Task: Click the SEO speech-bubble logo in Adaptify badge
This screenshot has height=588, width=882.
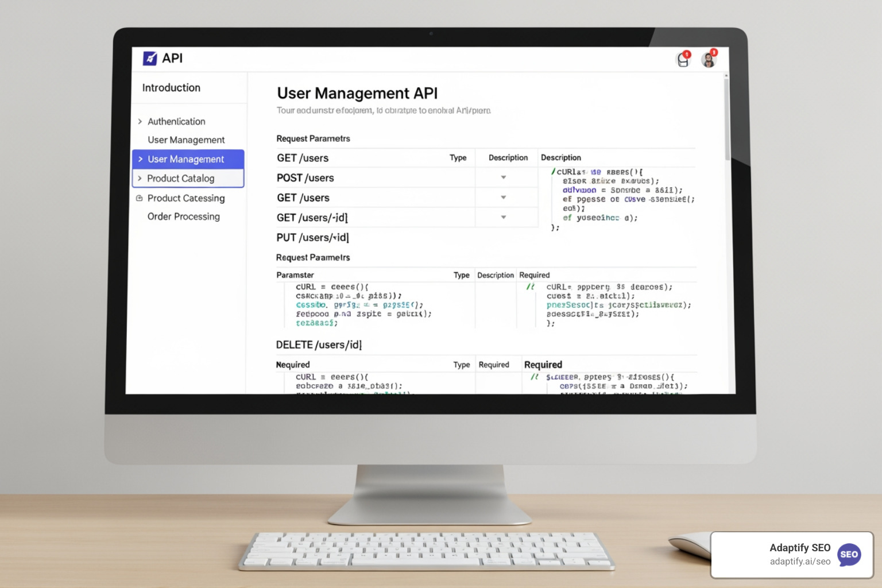Action: pos(849,555)
